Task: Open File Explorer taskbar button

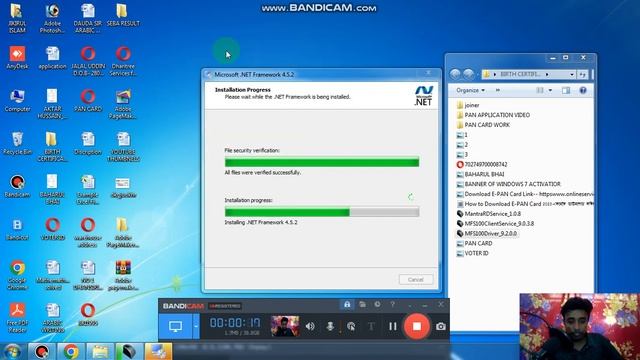Action: pos(100,351)
